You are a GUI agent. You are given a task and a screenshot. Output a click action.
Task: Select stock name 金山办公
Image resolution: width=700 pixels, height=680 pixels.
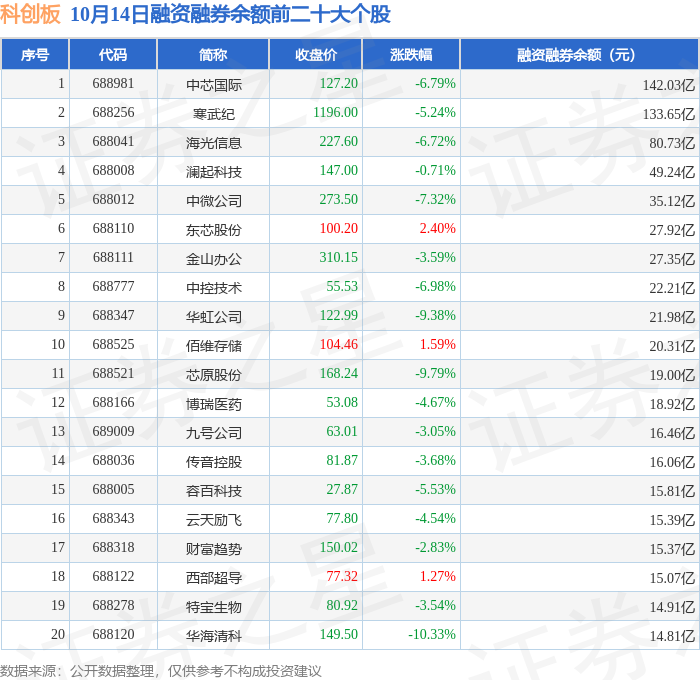coord(214,259)
